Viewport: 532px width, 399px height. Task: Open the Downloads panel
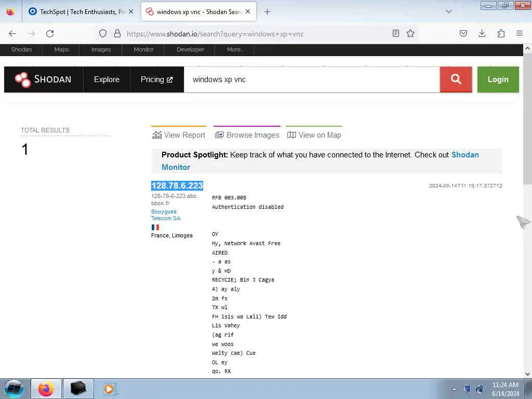pos(482,33)
